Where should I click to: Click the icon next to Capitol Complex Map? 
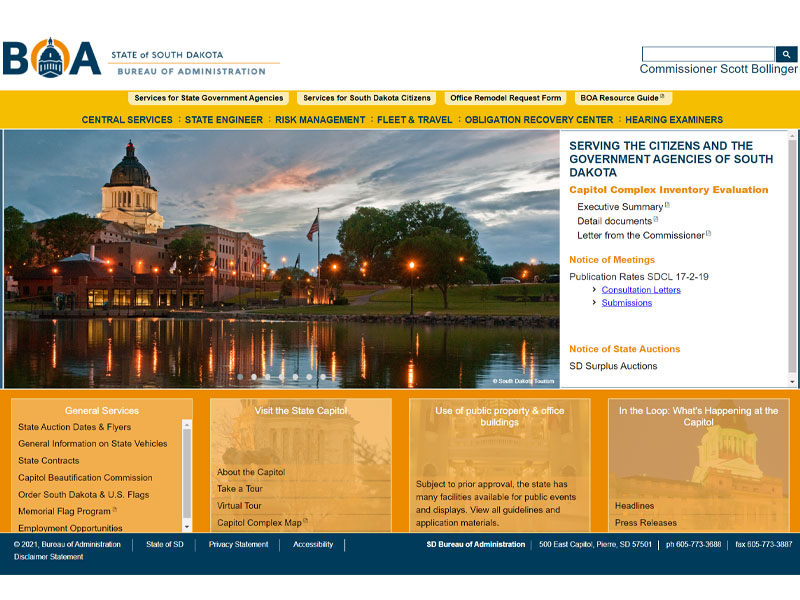(306, 522)
